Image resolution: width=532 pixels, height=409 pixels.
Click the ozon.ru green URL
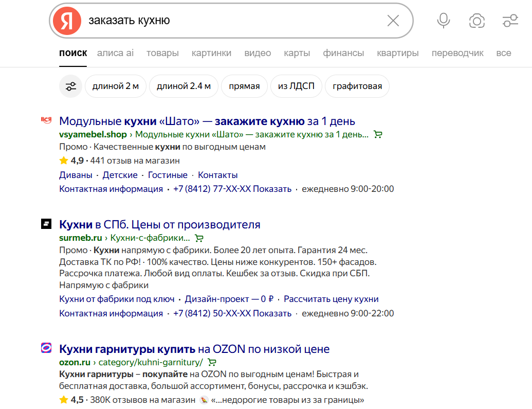coord(75,363)
